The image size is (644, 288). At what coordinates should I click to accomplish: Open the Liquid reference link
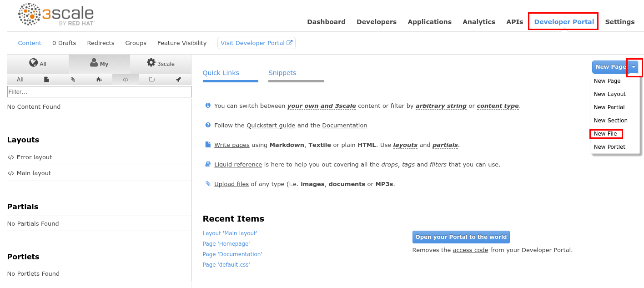tap(238, 165)
